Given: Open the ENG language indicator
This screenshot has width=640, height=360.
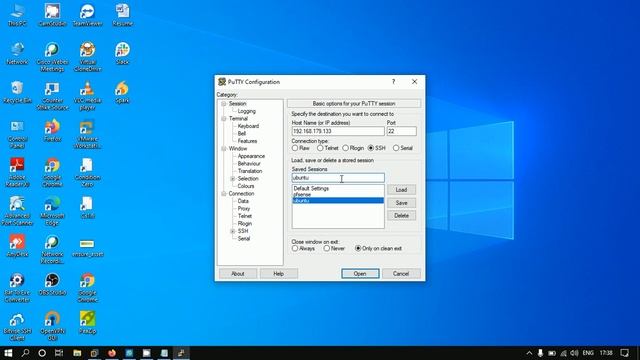Looking at the screenshot, I should [x=588, y=353].
